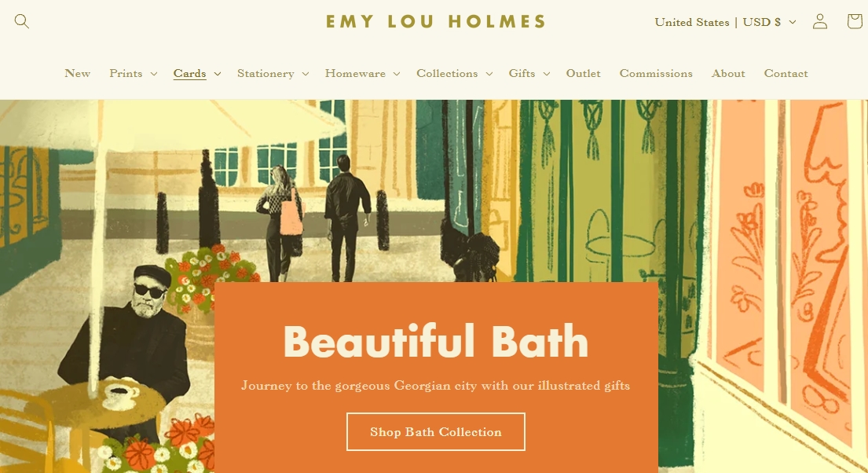
Task: Expand the Cards dropdown menu
Action: tap(197, 74)
